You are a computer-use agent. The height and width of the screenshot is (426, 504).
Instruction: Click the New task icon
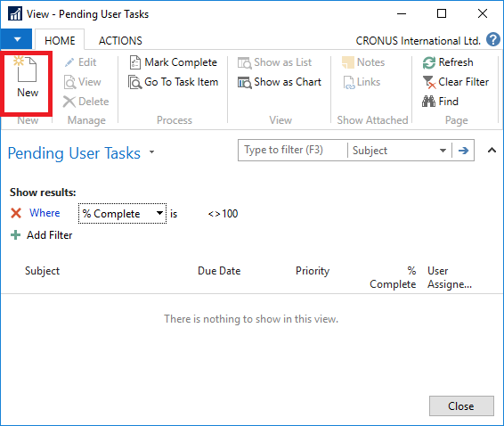26,70
